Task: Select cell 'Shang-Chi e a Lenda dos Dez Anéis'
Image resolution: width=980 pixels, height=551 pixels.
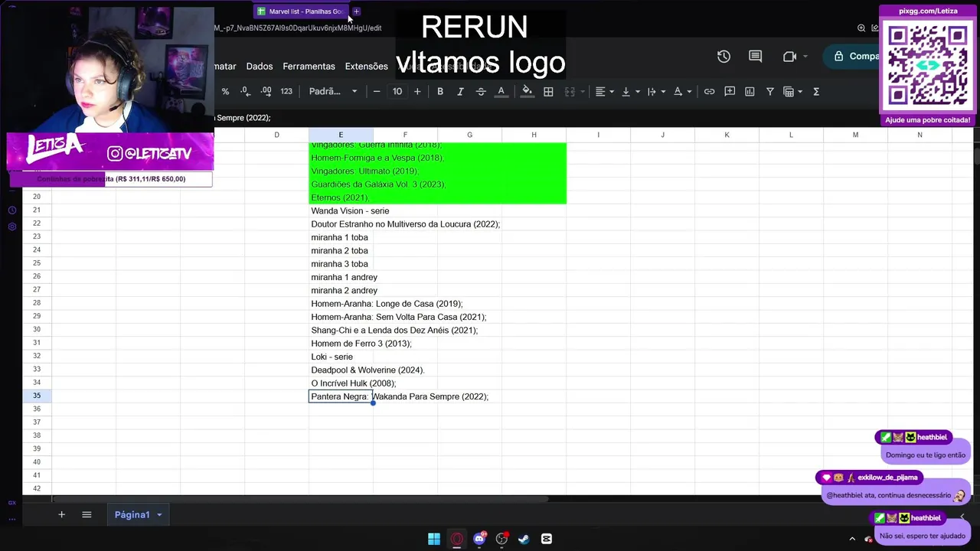Action: 394,330
